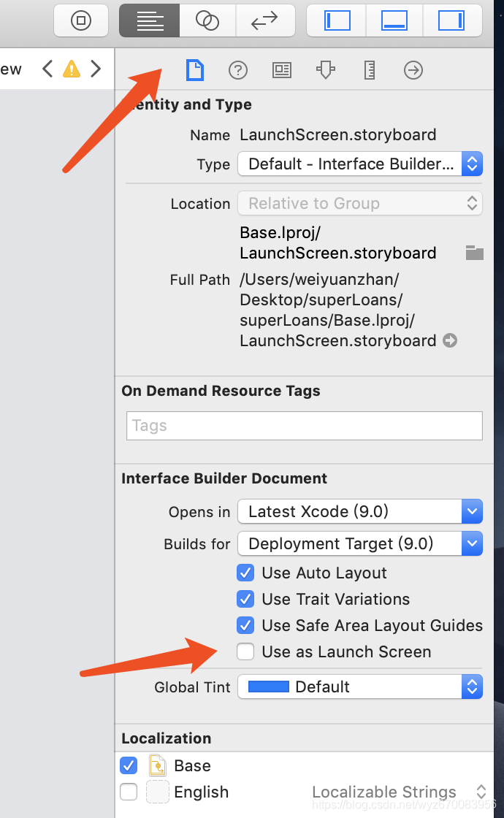The width and height of the screenshot is (504, 818).
Task: Click the Base localization file icon
Action: click(x=158, y=765)
